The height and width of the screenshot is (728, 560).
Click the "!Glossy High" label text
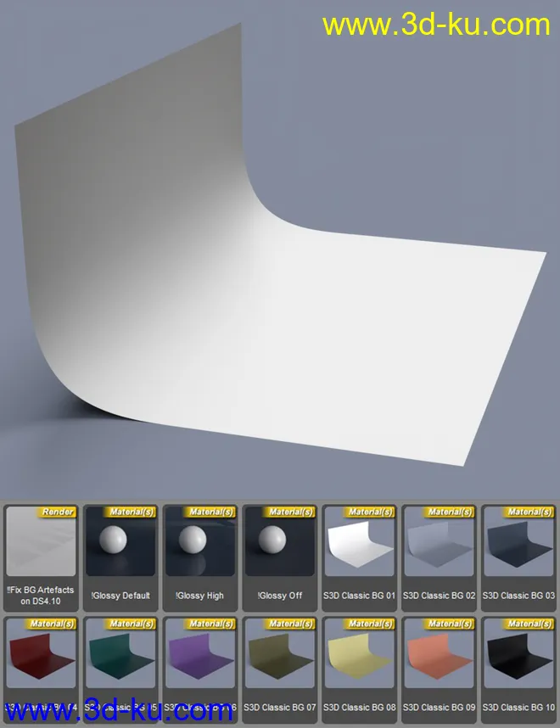[200, 596]
